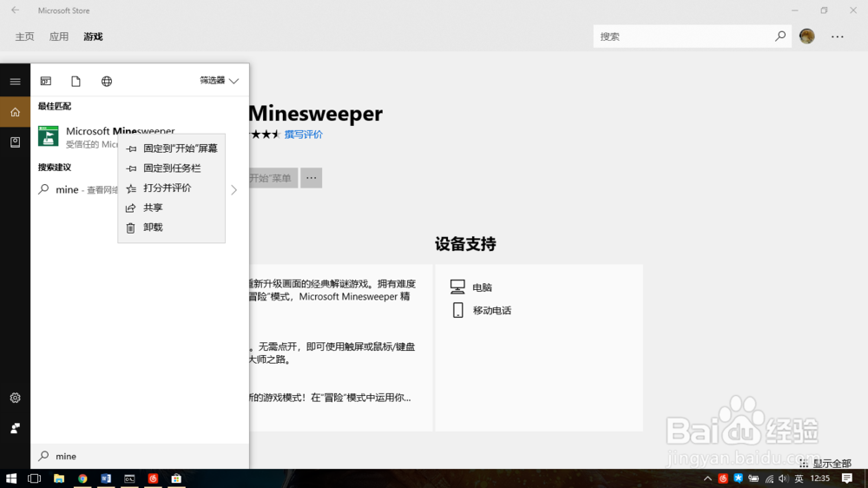868x488 pixels.
Task: Click the Store search magnifier icon
Action: (780, 36)
